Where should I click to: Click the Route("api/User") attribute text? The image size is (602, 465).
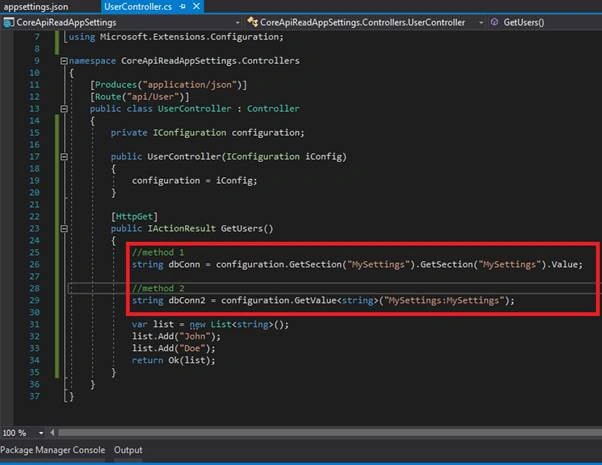140,97
